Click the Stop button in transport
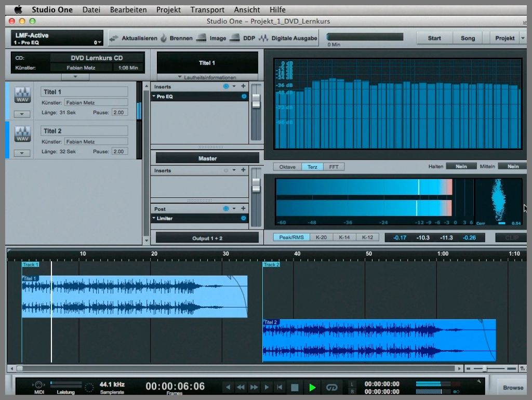532x400 pixels. (x=295, y=387)
